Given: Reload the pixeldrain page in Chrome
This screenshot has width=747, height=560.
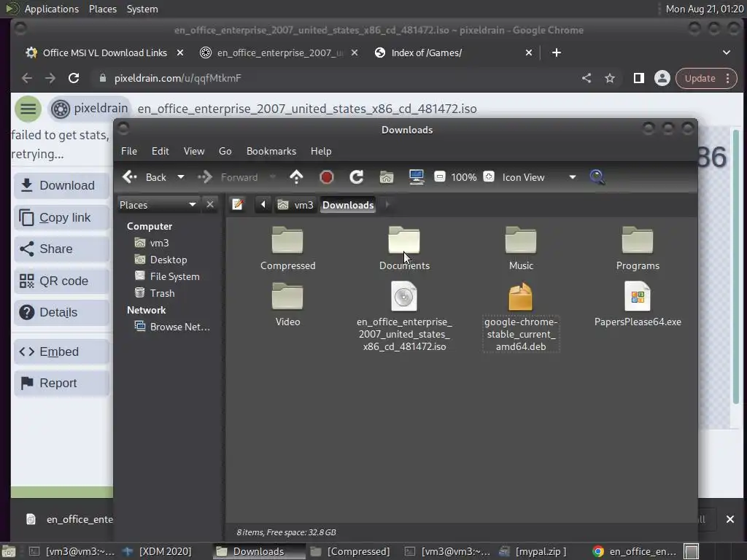Looking at the screenshot, I should click(x=74, y=78).
